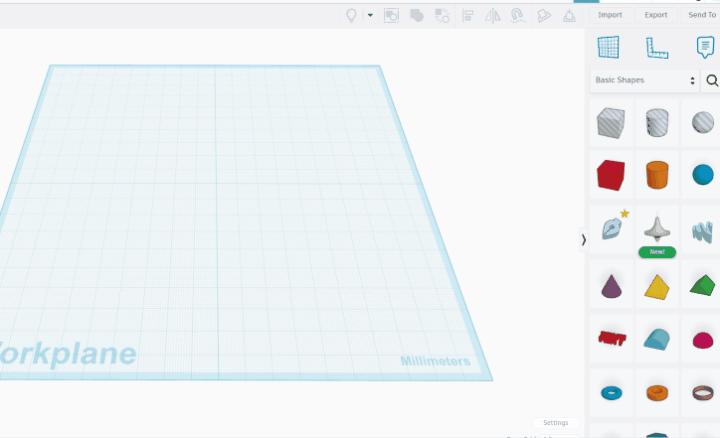Open the dropdown arrow beside the lightbulb
The width and height of the screenshot is (720, 438).
[370, 15]
